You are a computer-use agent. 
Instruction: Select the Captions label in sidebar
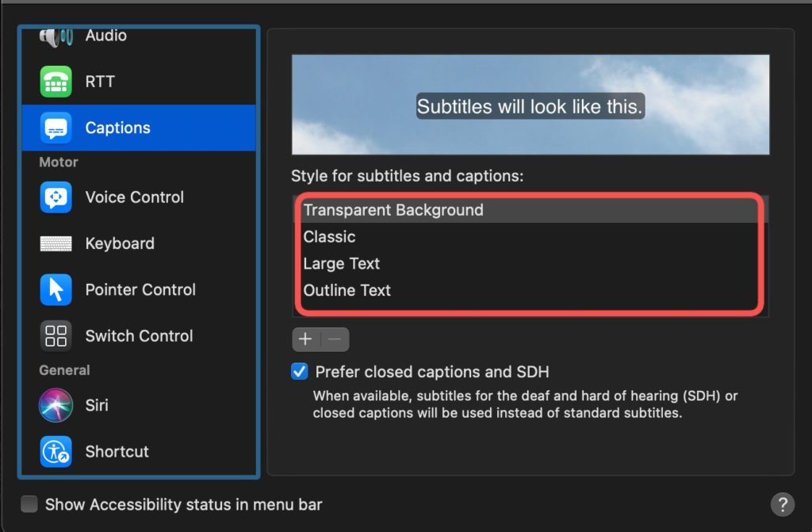tap(117, 128)
